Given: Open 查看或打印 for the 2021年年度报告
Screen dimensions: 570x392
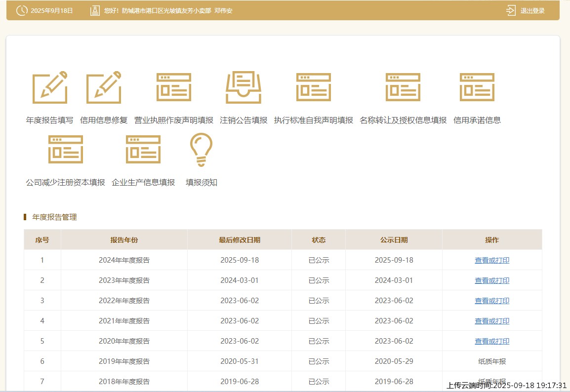Looking at the screenshot, I should pyautogui.click(x=492, y=321).
